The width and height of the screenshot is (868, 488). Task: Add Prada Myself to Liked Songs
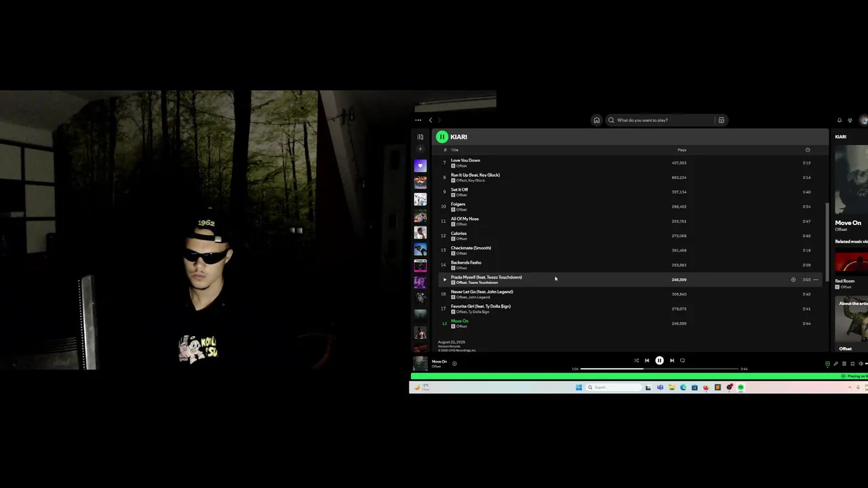(x=793, y=280)
